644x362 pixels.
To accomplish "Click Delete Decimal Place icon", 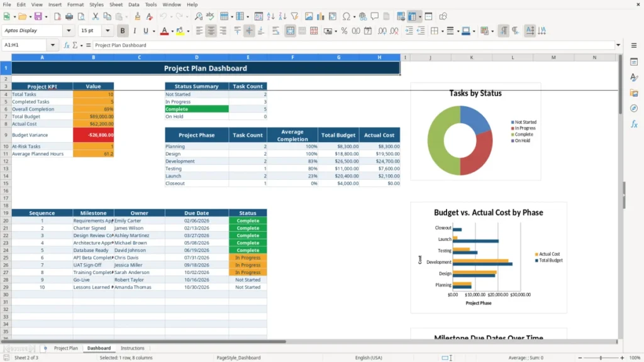I will [394, 31].
